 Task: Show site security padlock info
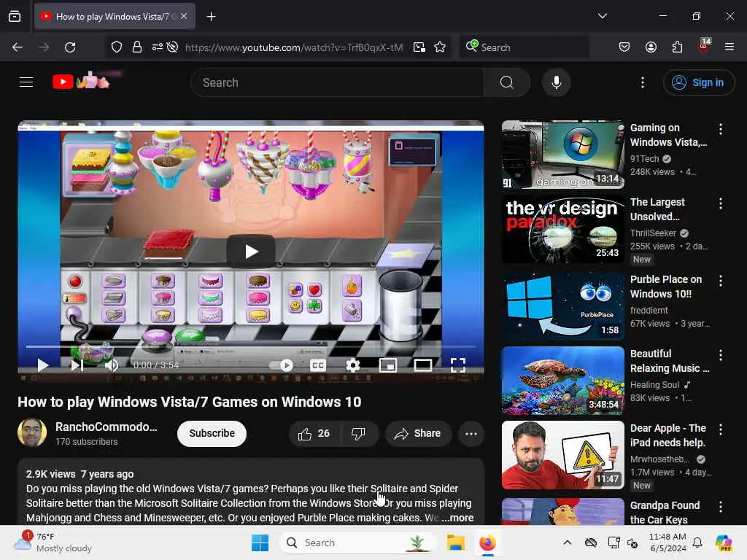coord(137,47)
